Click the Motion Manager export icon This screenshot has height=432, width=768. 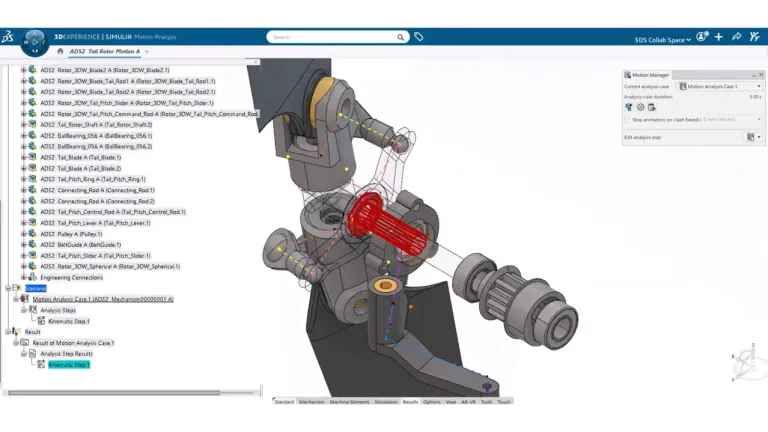pyautogui.click(x=651, y=107)
